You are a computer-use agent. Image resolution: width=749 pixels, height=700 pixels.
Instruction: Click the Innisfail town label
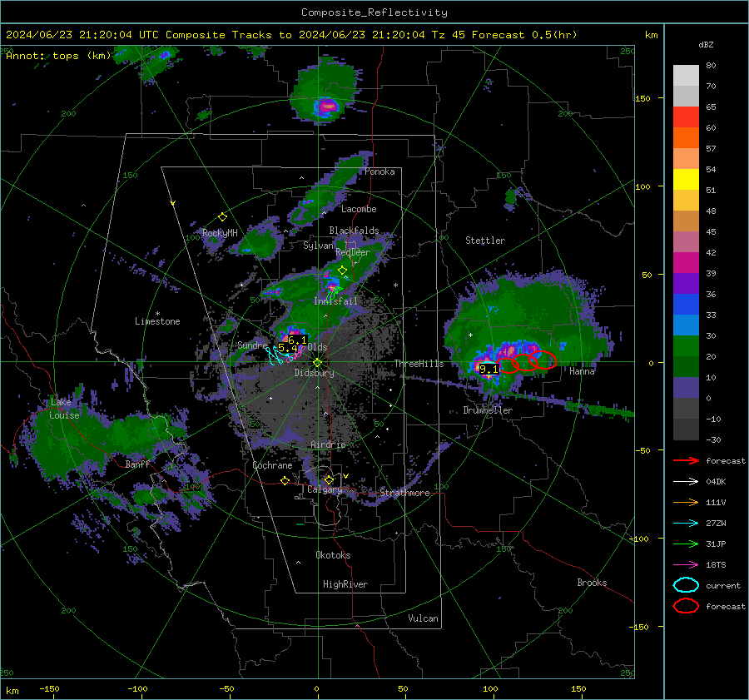(335, 301)
